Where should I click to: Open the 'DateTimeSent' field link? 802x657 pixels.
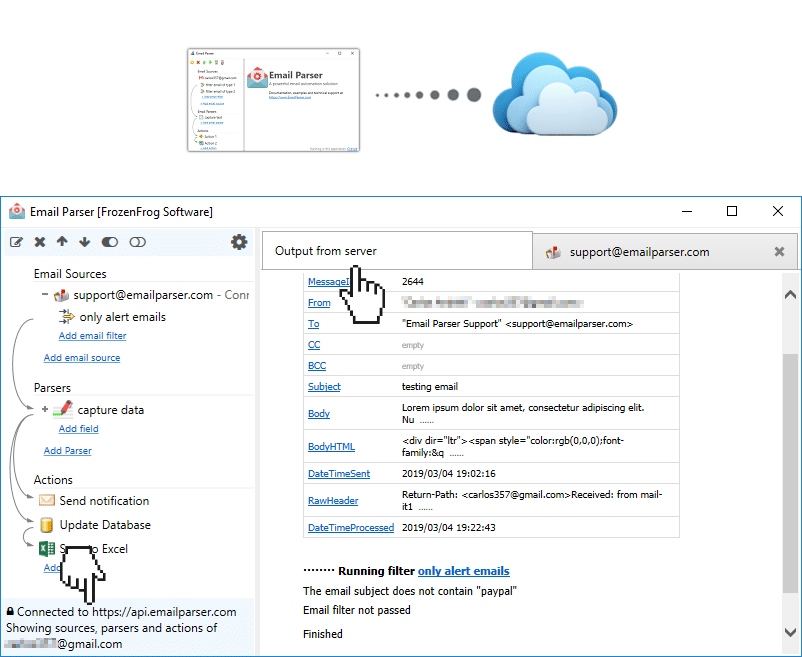pos(339,473)
